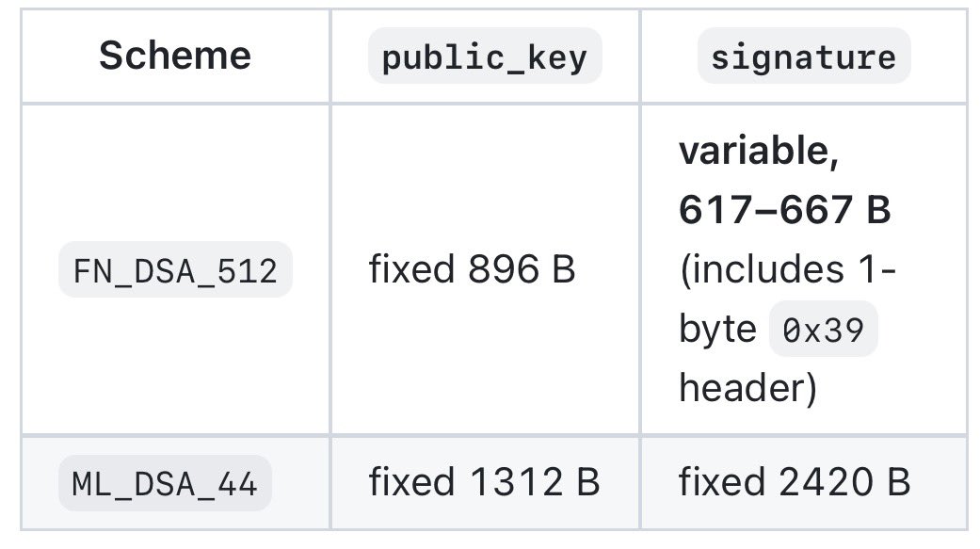Click the word fixed in FN_DSA_512 row
Viewport: 980px width, 549px height.
[411, 269]
